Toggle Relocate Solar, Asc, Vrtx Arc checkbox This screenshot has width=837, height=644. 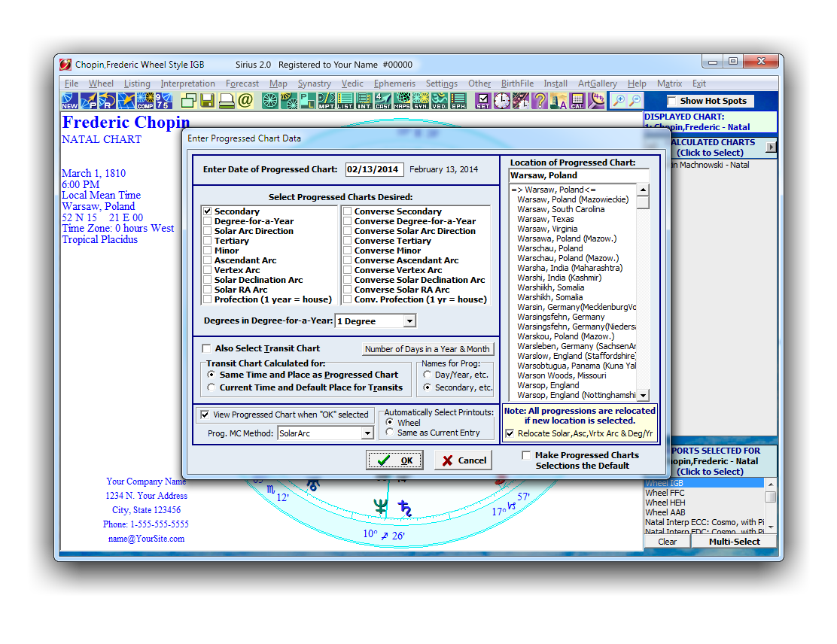tap(510, 433)
